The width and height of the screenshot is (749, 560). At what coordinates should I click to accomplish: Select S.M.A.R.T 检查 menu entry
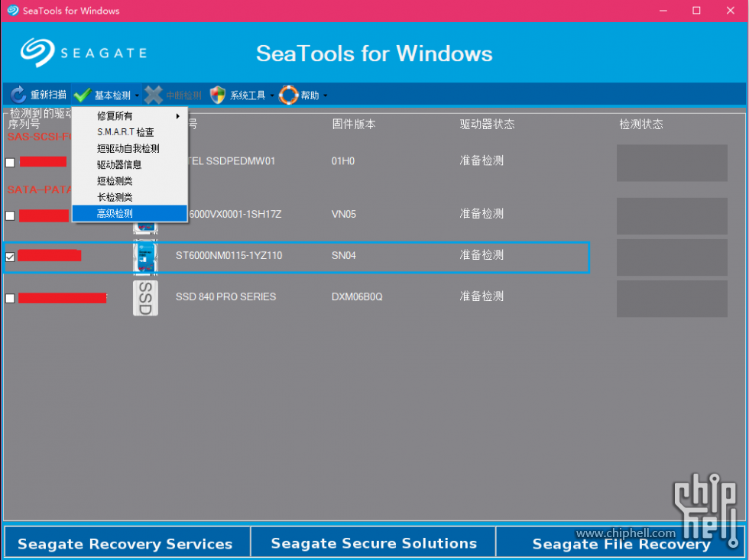(x=129, y=132)
